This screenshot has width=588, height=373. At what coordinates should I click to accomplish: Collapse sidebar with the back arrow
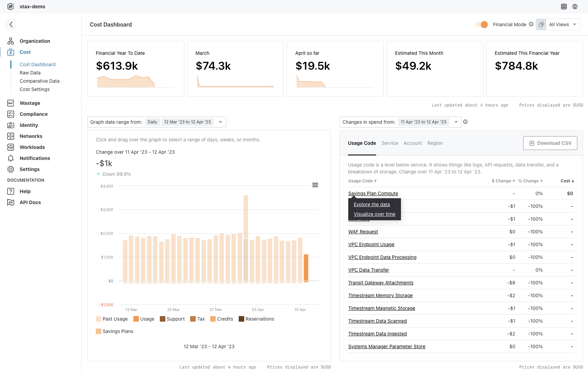click(11, 24)
